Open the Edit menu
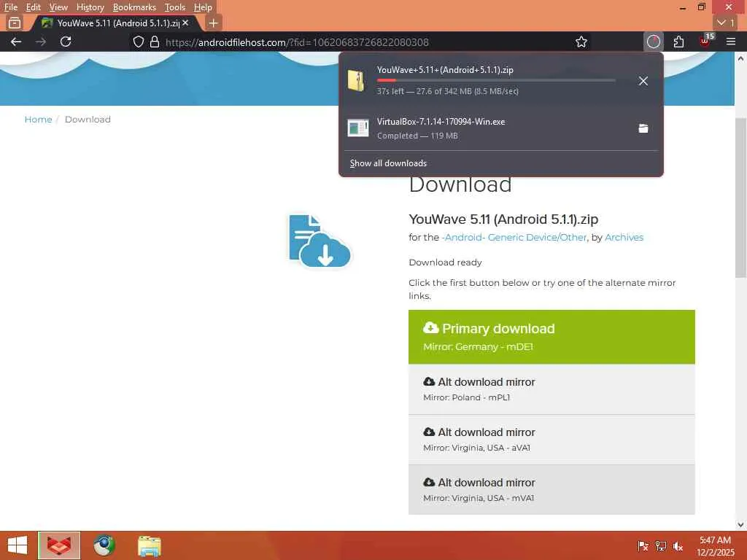Image resolution: width=747 pixels, height=560 pixels. coord(33,7)
